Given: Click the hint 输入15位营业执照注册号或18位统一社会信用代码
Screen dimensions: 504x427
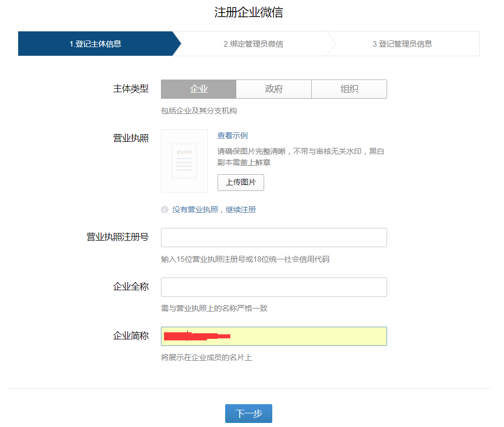Looking at the screenshot, I should [245, 259].
